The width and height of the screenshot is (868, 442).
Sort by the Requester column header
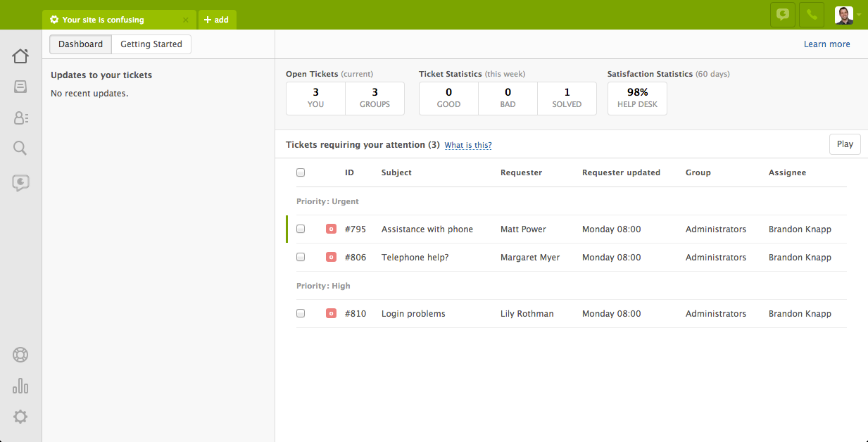tap(521, 172)
